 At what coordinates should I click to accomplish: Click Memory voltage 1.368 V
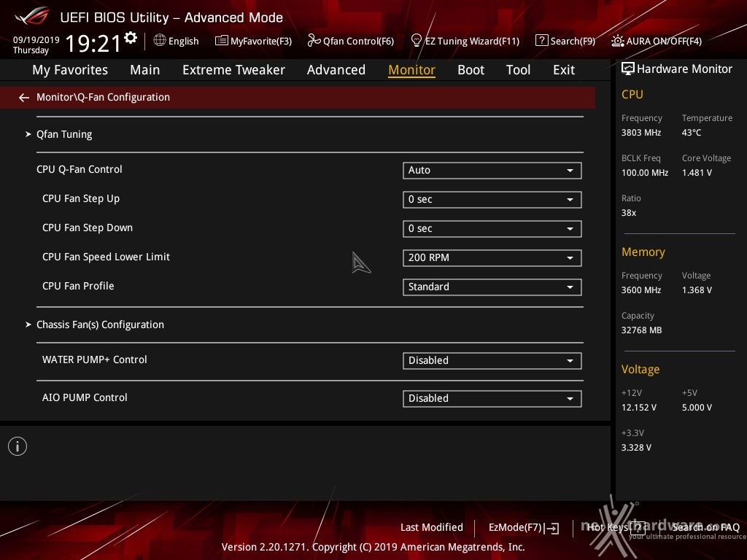click(697, 290)
